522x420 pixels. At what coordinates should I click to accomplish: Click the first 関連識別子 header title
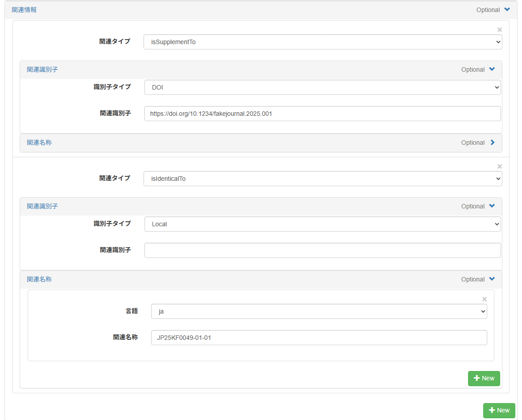click(x=42, y=69)
